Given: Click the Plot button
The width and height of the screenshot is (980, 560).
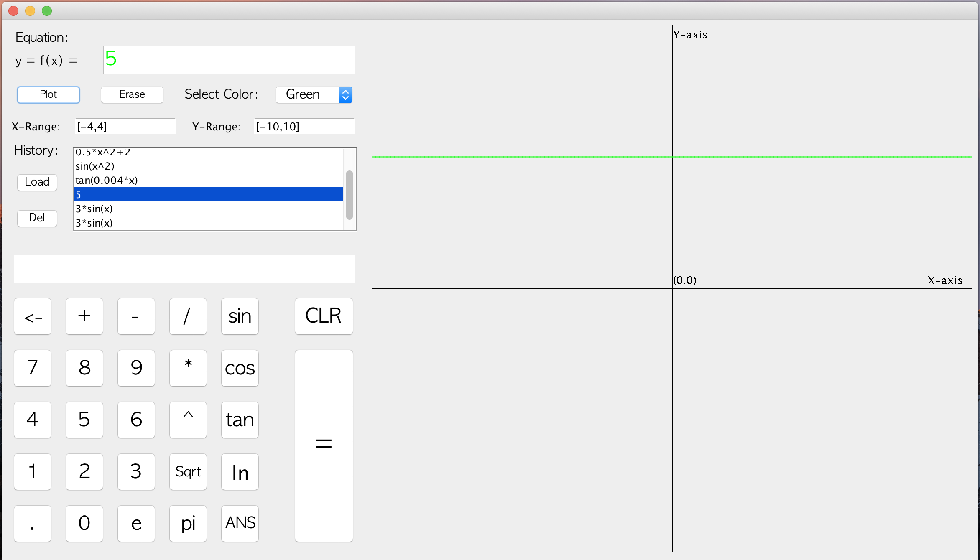Looking at the screenshot, I should (48, 94).
